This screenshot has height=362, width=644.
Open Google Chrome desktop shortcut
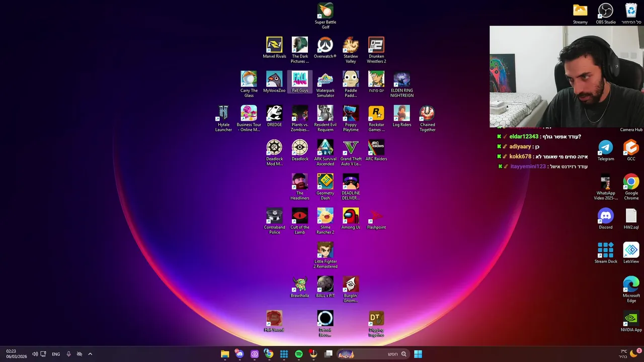[631, 187]
